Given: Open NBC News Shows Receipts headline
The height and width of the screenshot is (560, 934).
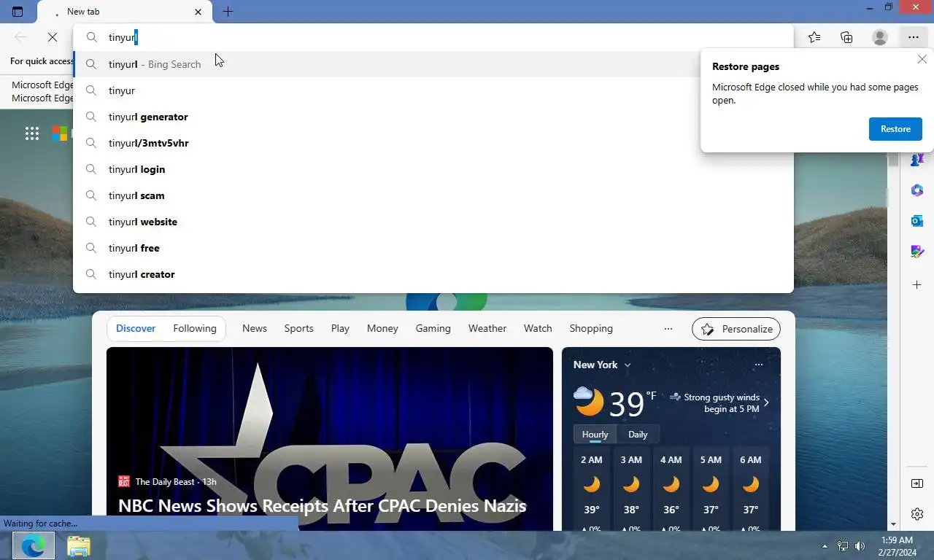Looking at the screenshot, I should (322, 505).
